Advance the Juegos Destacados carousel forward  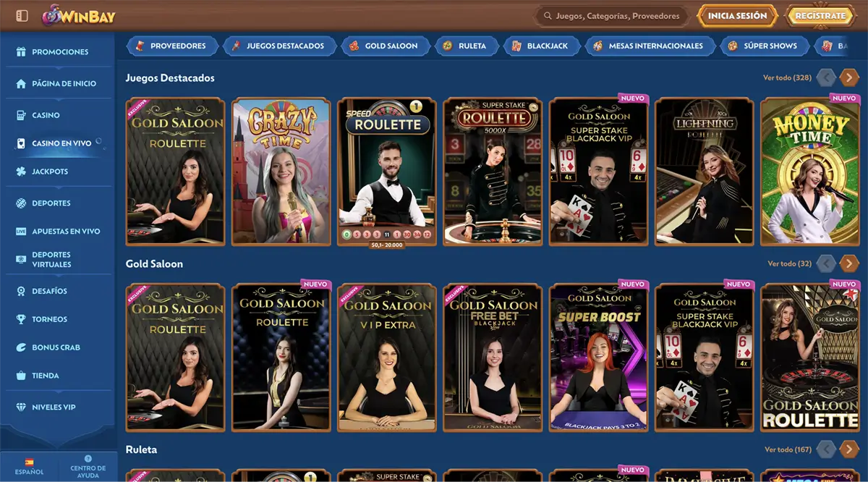pos(849,77)
